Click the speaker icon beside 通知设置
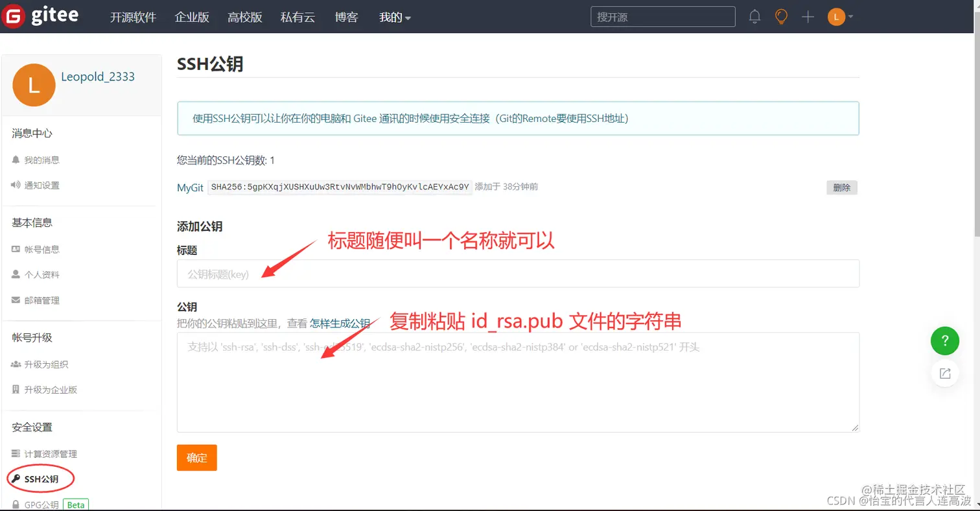This screenshot has height=511, width=980. 16,185
